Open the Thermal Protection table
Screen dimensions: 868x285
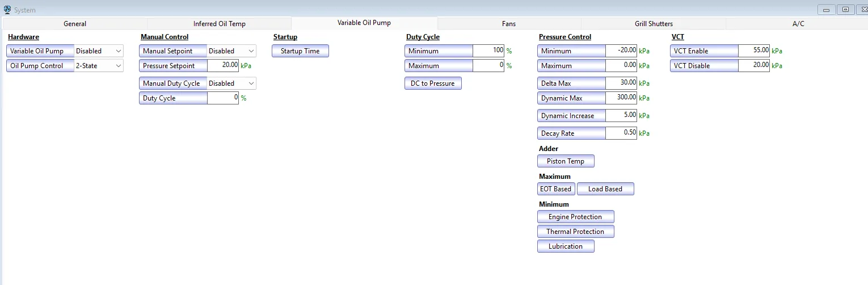pos(575,232)
